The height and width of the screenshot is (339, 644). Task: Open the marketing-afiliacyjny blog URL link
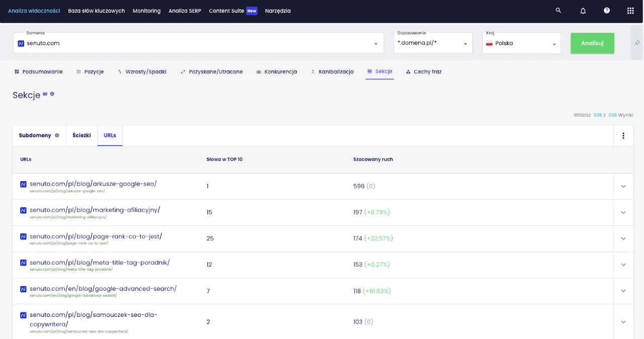tap(95, 210)
